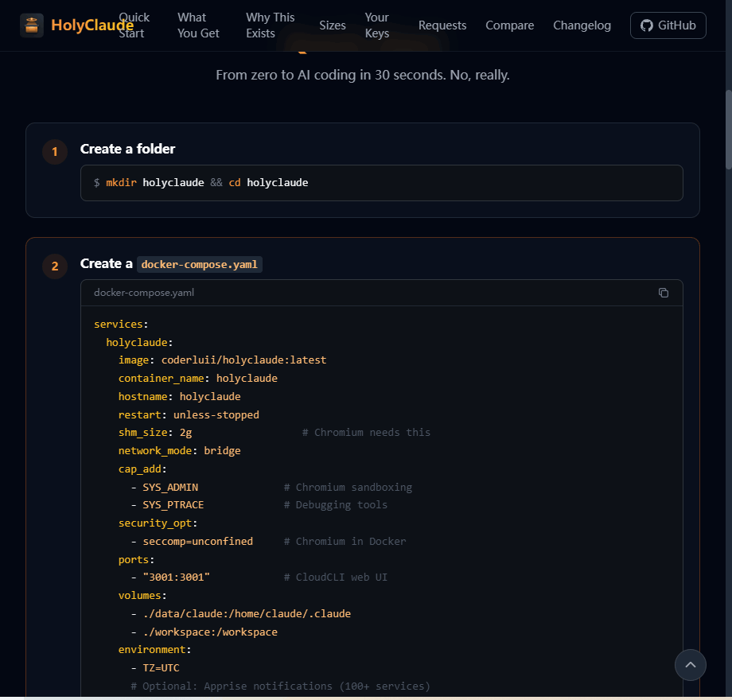Image resolution: width=732 pixels, height=700 pixels.
Task: Click 'hostname: holyclaude' line
Action: pos(180,397)
